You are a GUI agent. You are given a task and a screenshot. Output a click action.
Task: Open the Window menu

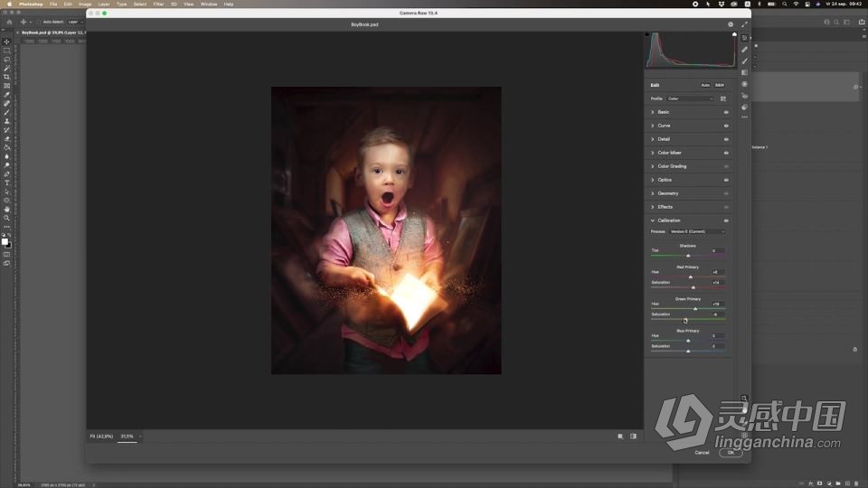coord(209,4)
